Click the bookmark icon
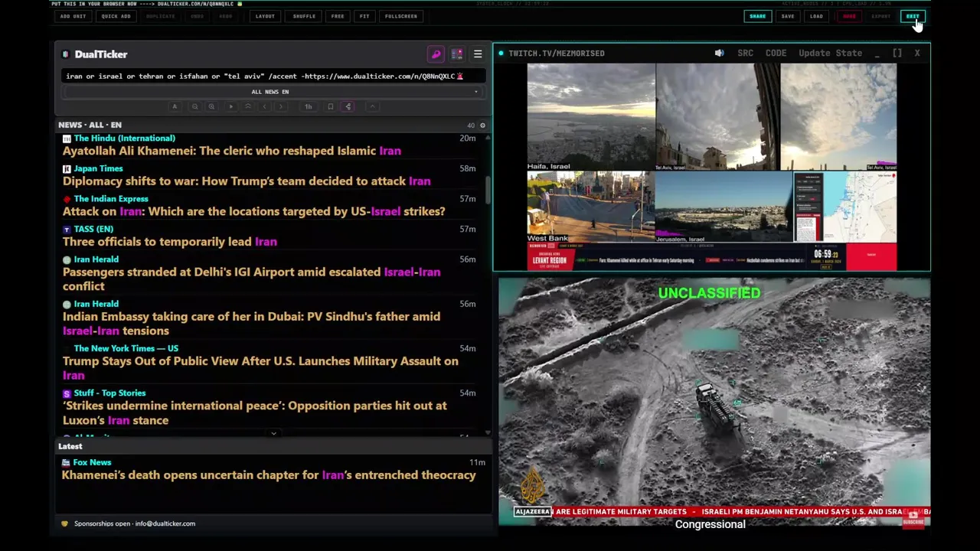Image resolution: width=980 pixels, height=551 pixels. click(x=330, y=106)
